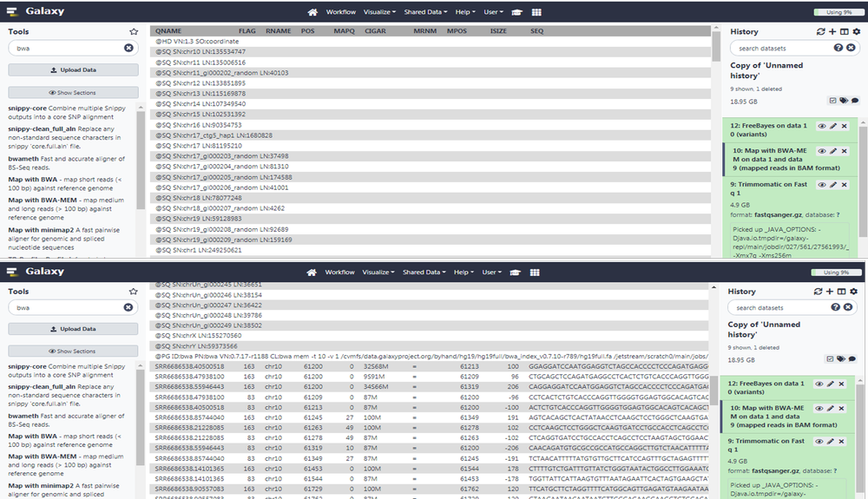Screen dimensions: 868x499
Task: Click the favorites star in upper Tools panel
Action: coord(134,31)
